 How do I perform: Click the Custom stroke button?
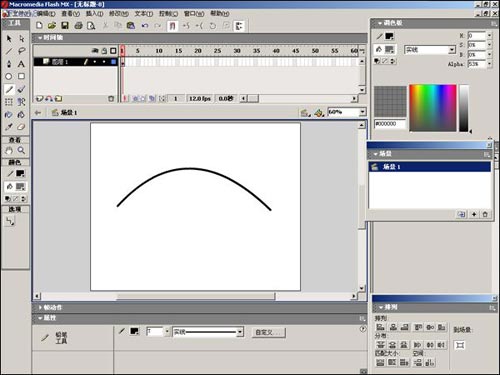(268, 332)
